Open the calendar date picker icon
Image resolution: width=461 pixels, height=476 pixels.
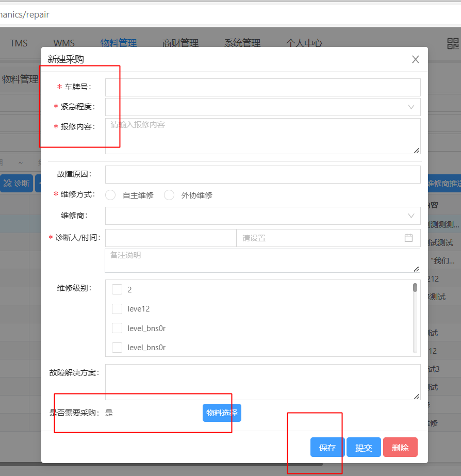408,238
